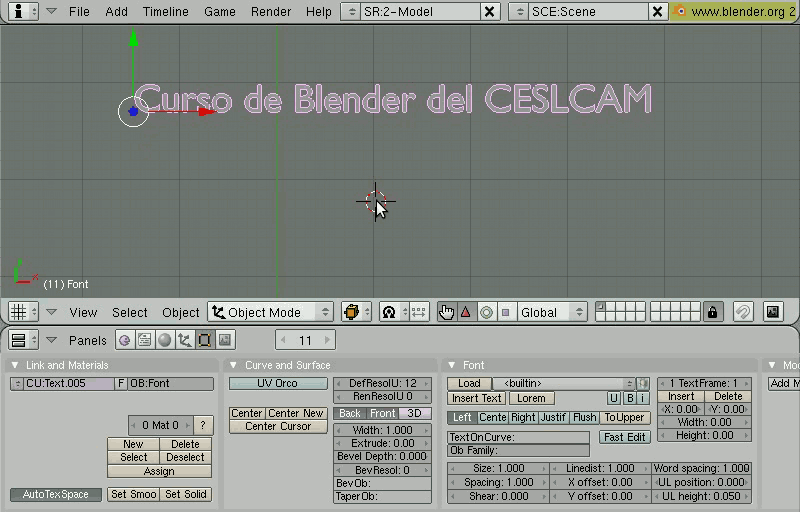Collapse the Curve and Surface panel
This screenshot has height=512, width=800.
[233, 365]
